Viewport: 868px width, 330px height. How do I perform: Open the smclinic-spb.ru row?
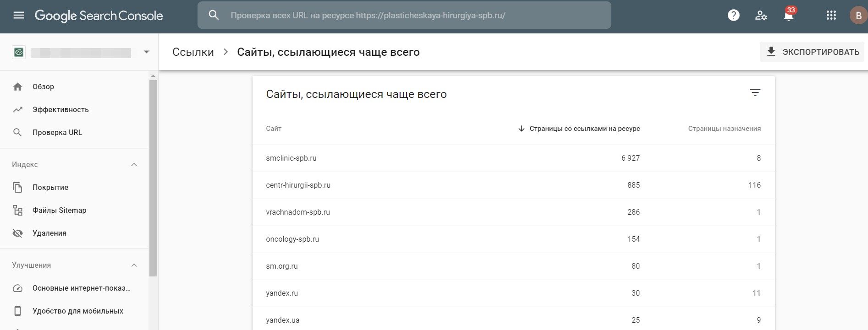point(513,158)
